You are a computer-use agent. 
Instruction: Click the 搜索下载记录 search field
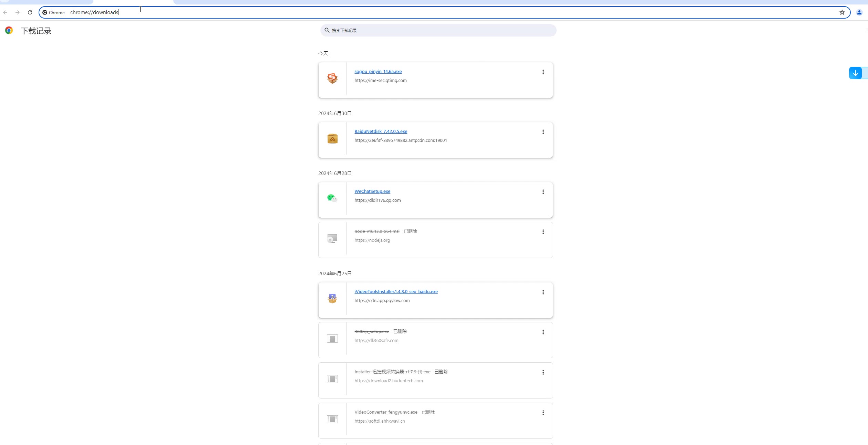coord(438,30)
